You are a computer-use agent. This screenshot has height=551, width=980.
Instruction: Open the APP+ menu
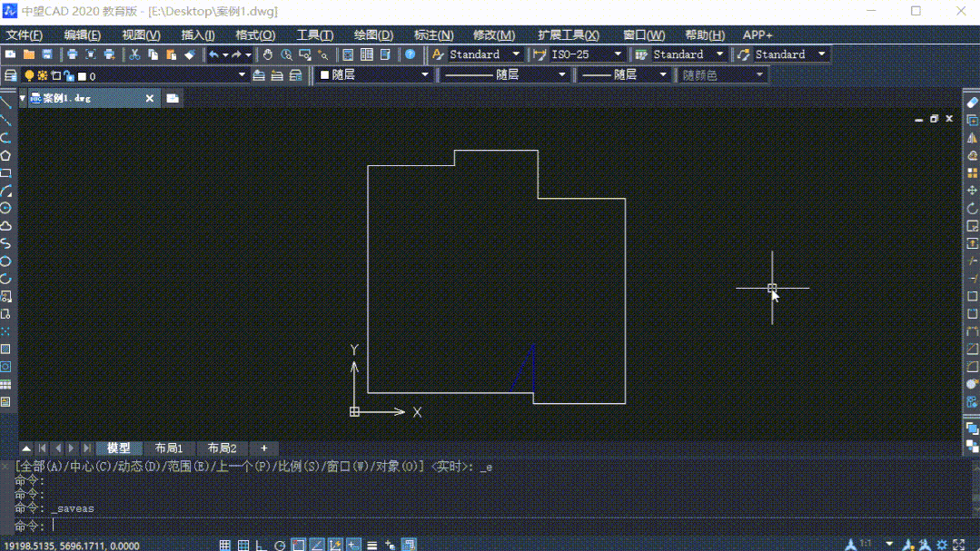pyautogui.click(x=757, y=35)
